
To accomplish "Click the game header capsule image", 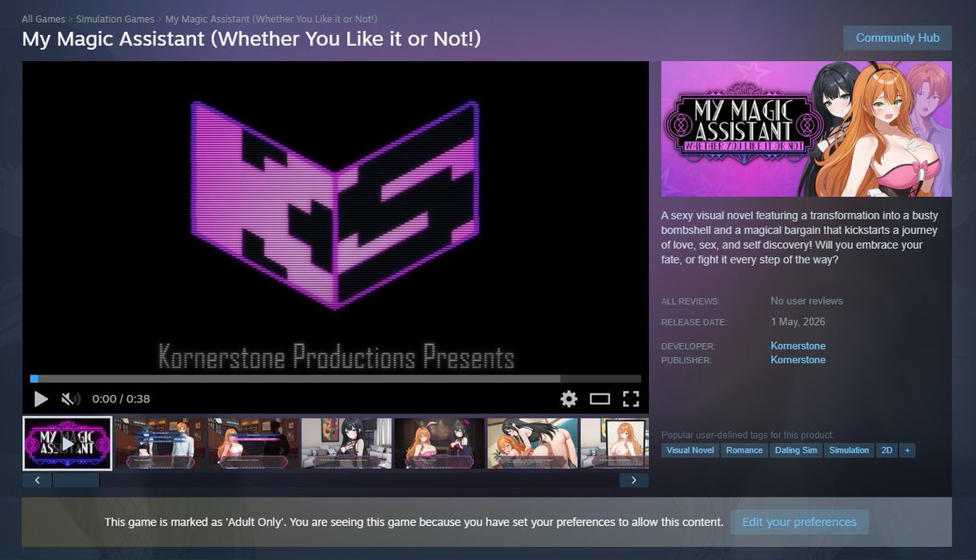I will (x=806, y=129).
